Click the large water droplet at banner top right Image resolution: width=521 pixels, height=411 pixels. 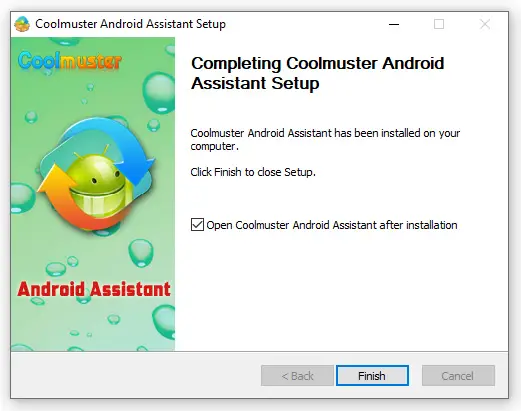159,93
